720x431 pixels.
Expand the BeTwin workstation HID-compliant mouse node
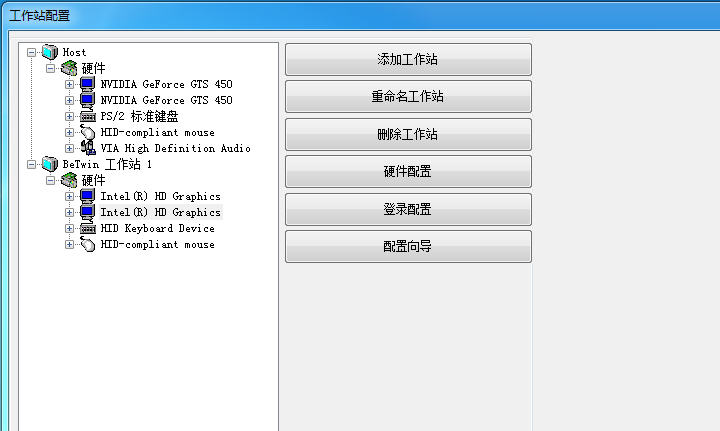tap(69, 245)
